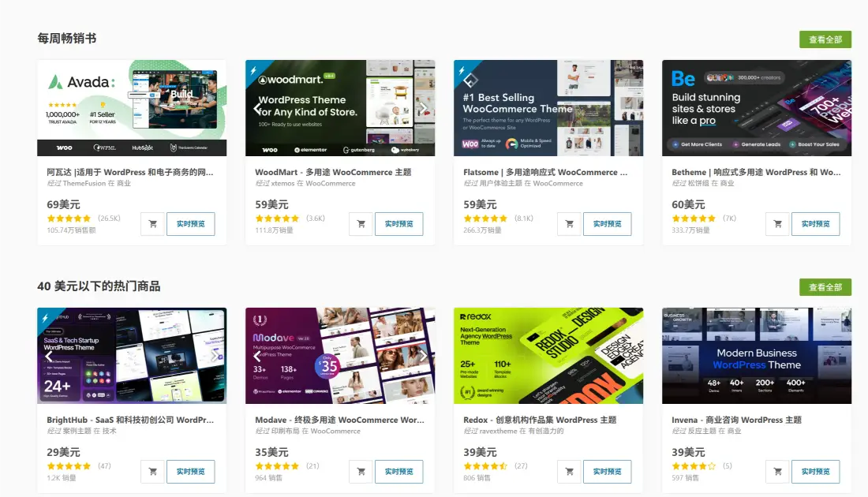Click Modave's shopping cart icon
The height and width of the screenshot is (497, 868).
[361, 472]
